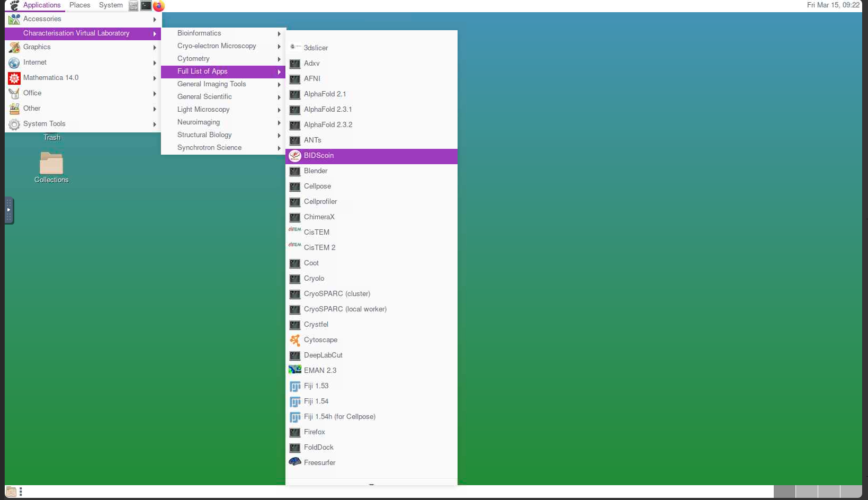The image size is (868, 500).
Task: Launch Firefox from top panel icon
Action: tap(158, 6)
